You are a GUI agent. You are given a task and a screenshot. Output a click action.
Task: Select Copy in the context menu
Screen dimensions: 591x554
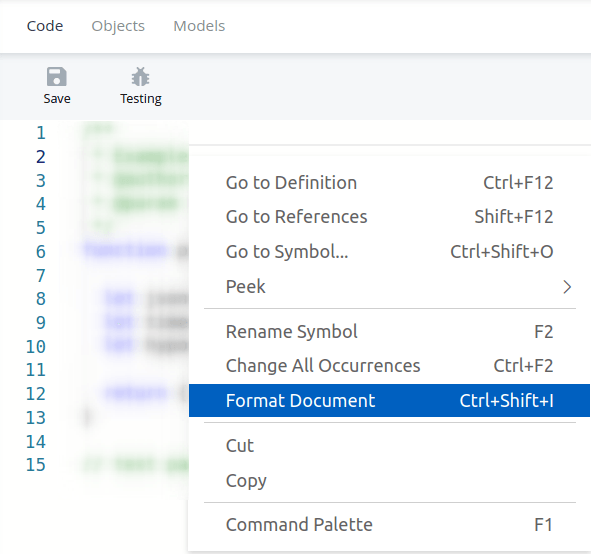pos(389,480)
